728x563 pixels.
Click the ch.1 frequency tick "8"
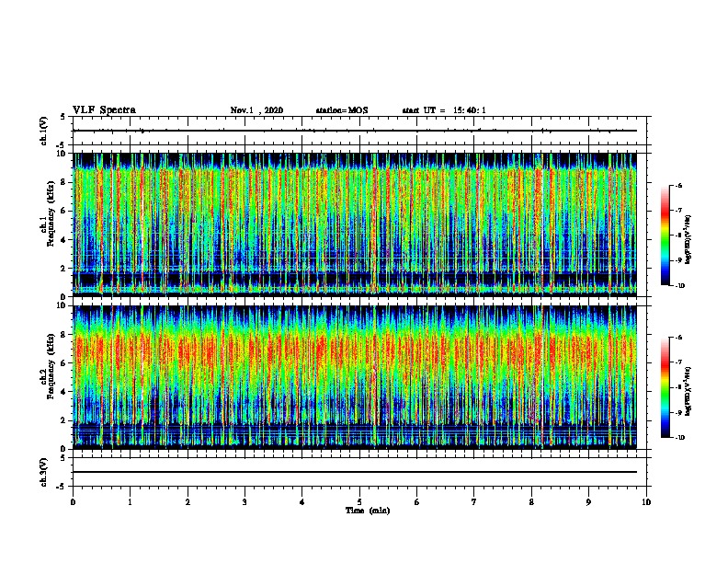pos(63,182)
